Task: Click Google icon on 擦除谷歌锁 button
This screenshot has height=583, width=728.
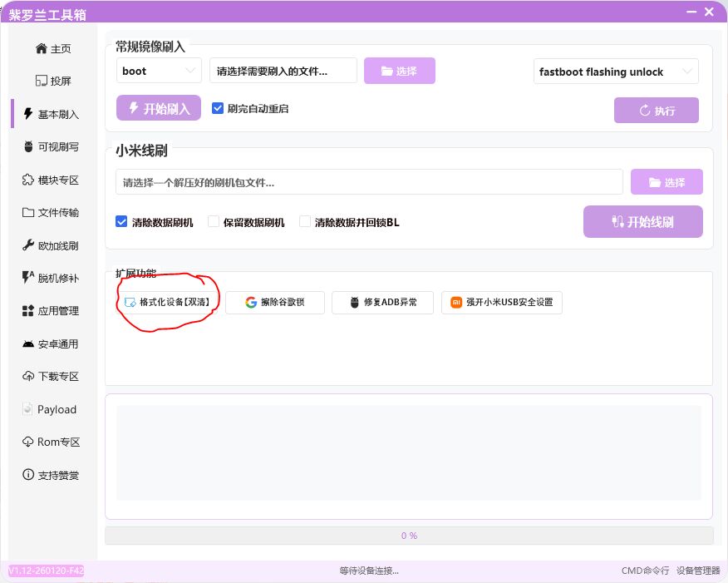Action: coord(251,302)
